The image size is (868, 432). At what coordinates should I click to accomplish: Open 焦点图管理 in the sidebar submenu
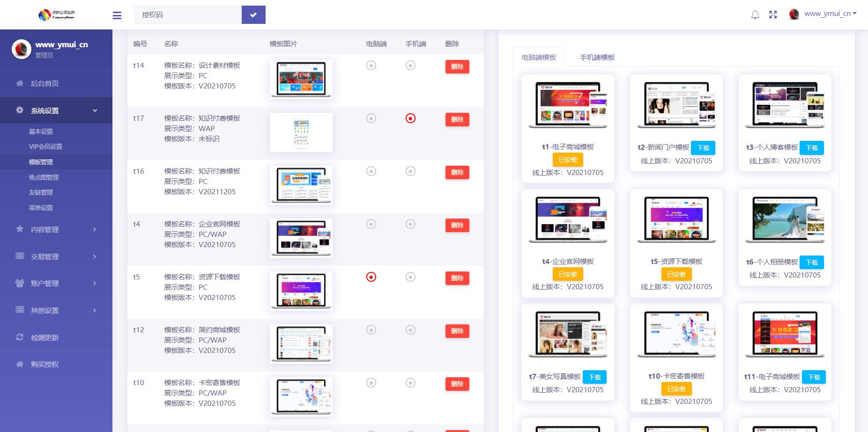(44, 177)
